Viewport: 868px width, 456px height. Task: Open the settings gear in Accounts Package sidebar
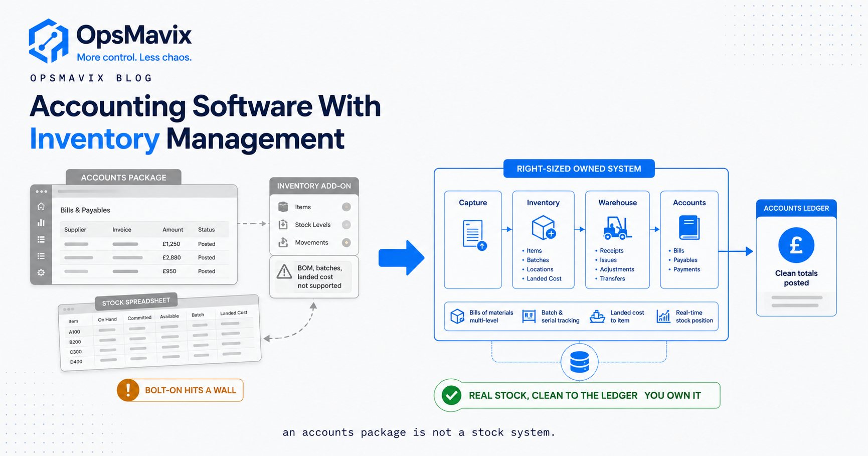tap(41, 272)
